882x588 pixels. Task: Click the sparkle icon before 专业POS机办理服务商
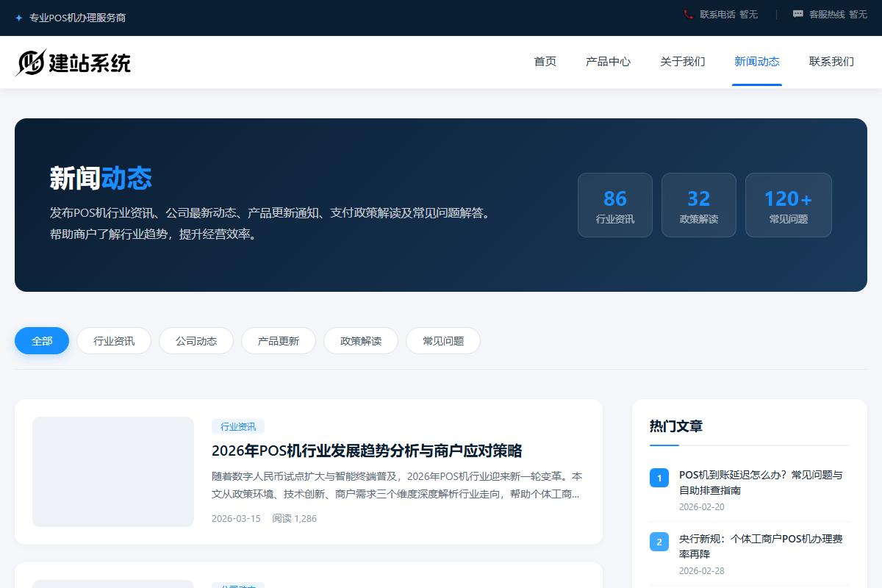pyautogui.click(x=18, y=18)
